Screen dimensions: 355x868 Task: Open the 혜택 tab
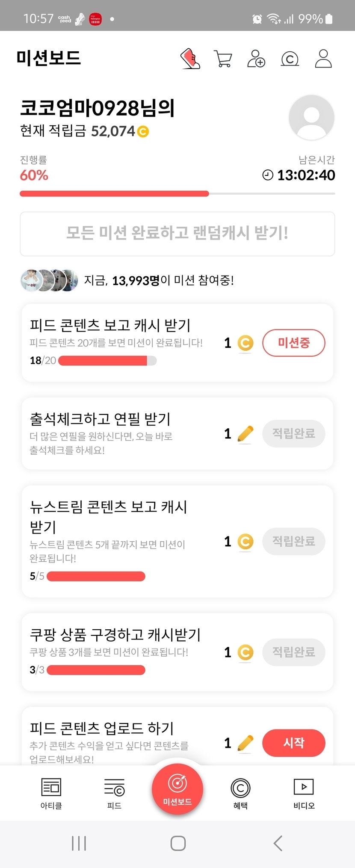point(240,793)
